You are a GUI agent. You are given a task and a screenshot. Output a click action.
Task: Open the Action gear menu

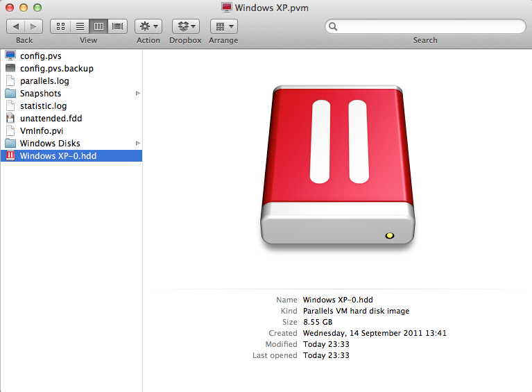(148, 26)
